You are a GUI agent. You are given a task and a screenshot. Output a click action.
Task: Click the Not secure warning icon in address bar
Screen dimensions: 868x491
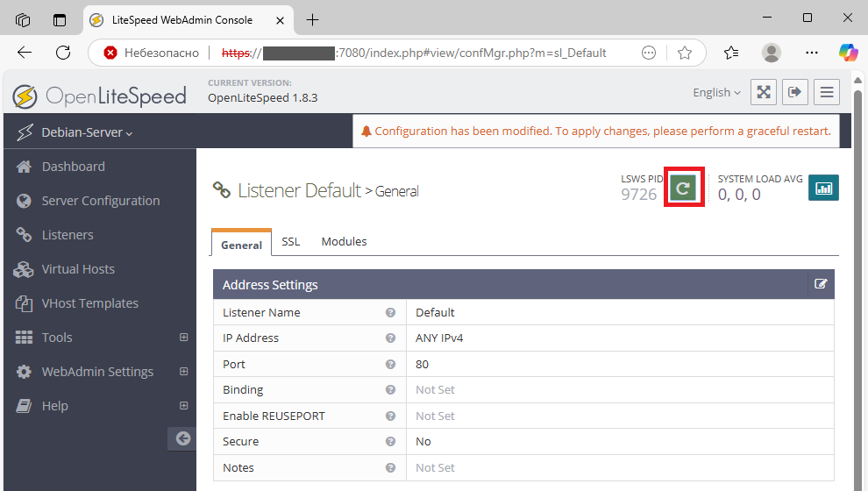(x=110, y=53)
